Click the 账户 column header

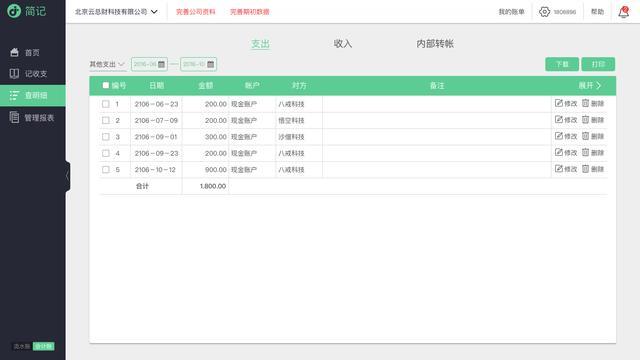tap(252, 86)
